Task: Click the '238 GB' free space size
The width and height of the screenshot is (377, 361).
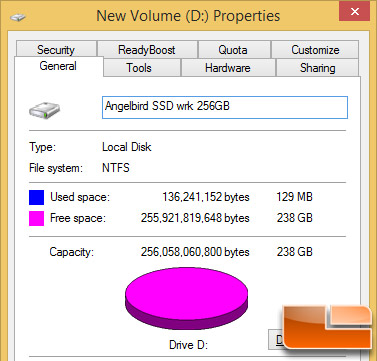Action: coord(295,218)
